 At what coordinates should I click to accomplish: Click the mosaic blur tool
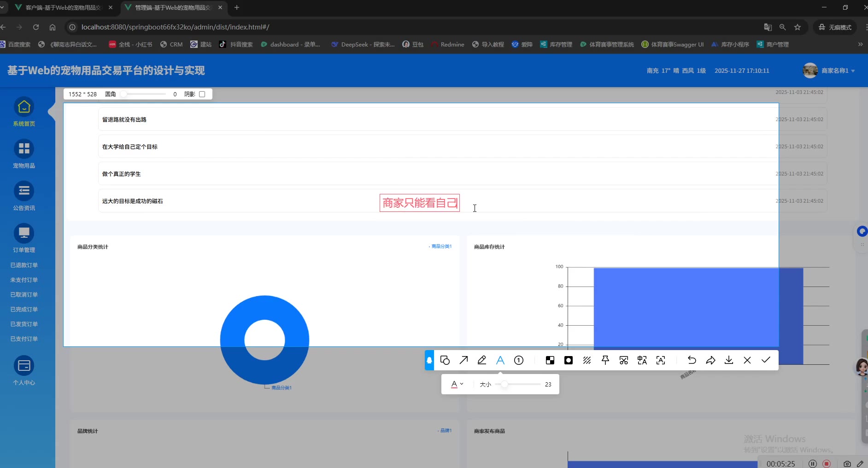click(x=550, y=360)
